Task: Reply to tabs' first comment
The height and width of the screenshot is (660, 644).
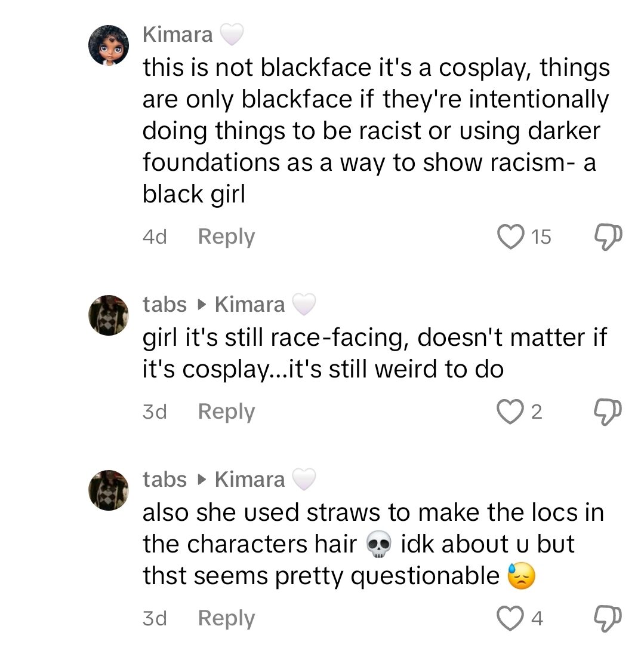Action: [x=226, y=411]
